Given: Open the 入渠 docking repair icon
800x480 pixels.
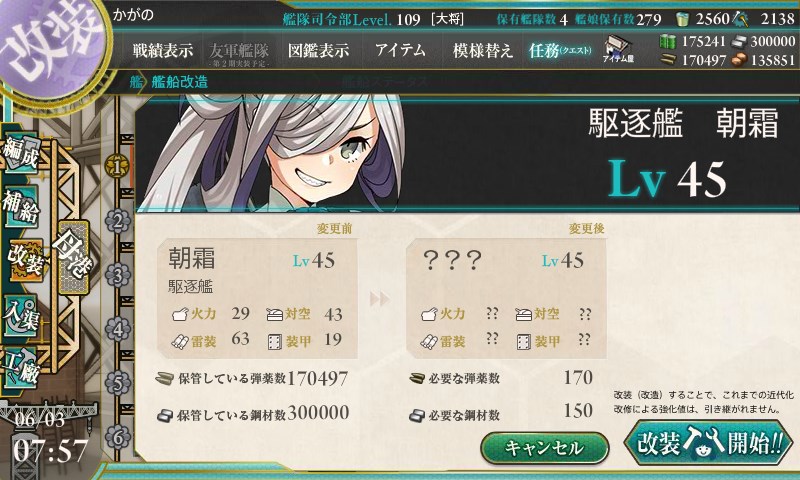Looking at the screenshot, I should coord(21,315).
